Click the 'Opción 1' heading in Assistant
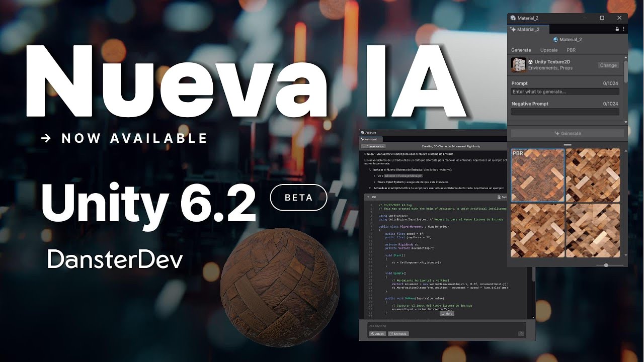 (409, 153)
